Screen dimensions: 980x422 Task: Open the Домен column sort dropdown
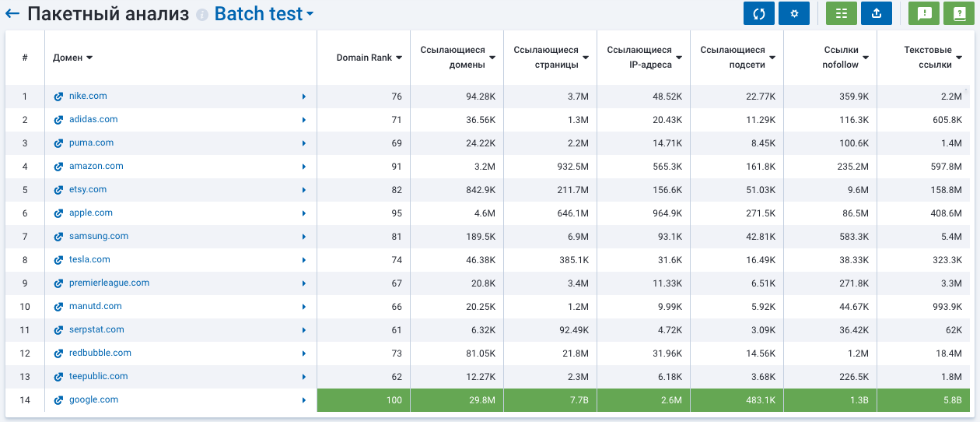tap(73, 58)
